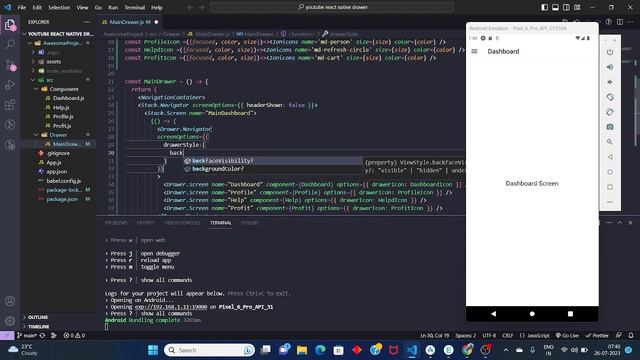This screenshot has height=360, width=640.
Task: Click the main git branch indicator
Action: (x=27, y=336)
